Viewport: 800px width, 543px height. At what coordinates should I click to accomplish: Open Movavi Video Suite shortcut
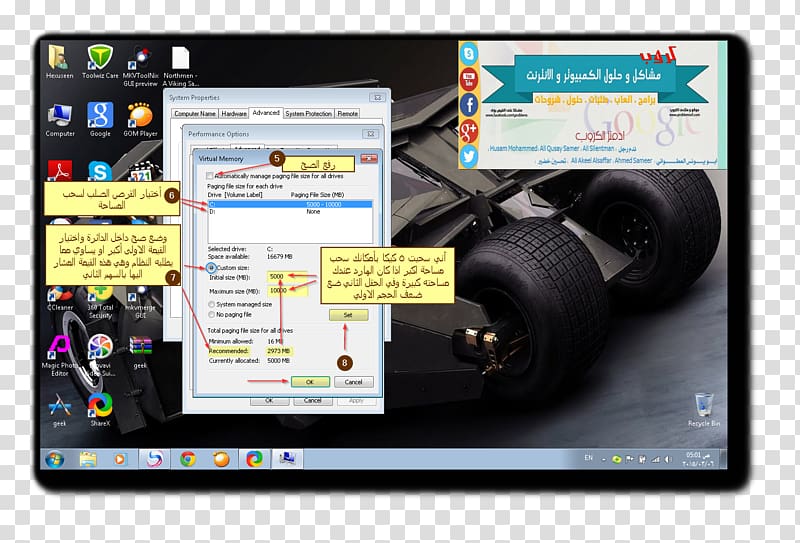[x=100, y=356]
